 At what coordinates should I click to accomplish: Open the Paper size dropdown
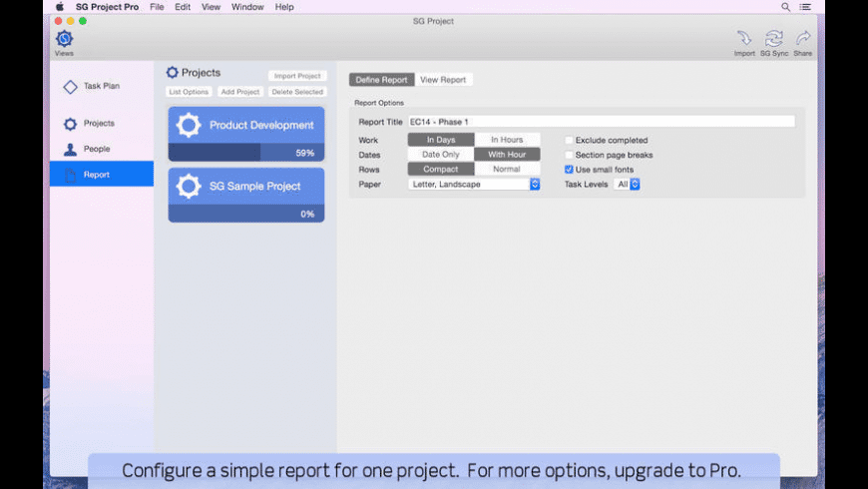coord(474,184)
